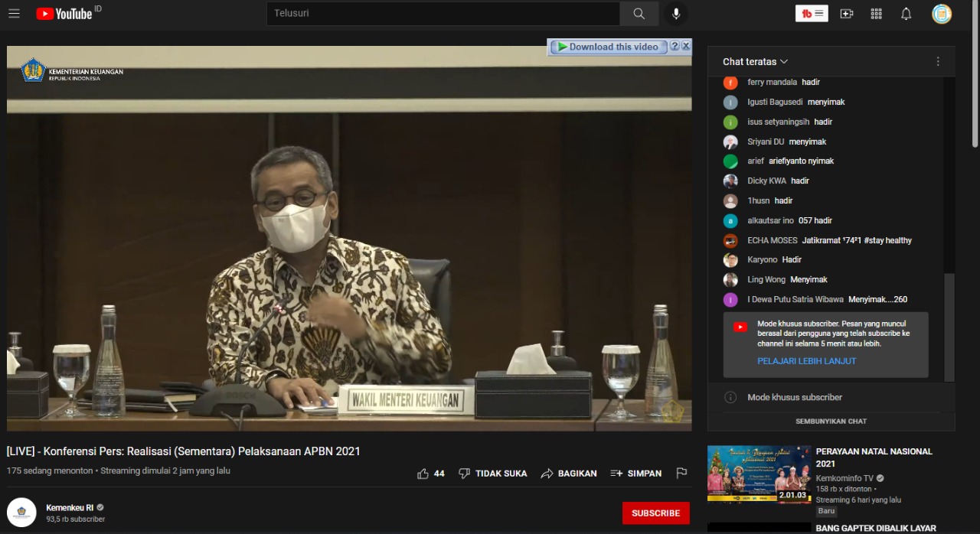980x534 pixels.
Task: Open the YouTube guide hamburger menu
Action: tap(14, 14)
